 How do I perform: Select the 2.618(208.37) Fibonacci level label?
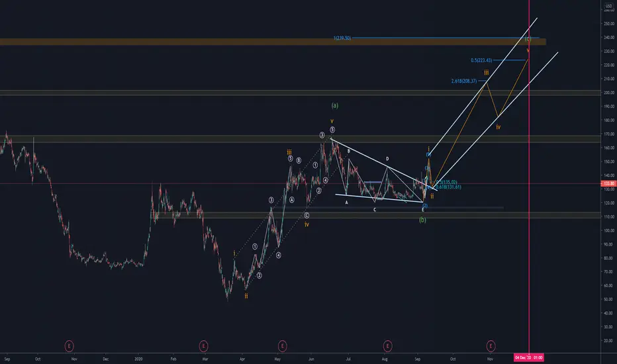[x=464, y=81]
